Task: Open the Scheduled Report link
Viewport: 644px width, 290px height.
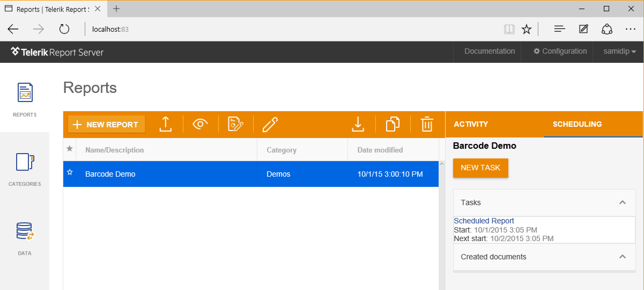Action: (484, 221)
